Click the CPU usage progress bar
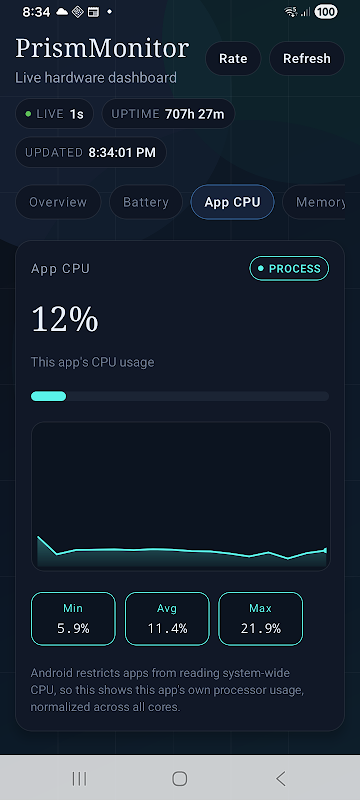This screenshot has width=360, height=800. click(x=180, y=396)
